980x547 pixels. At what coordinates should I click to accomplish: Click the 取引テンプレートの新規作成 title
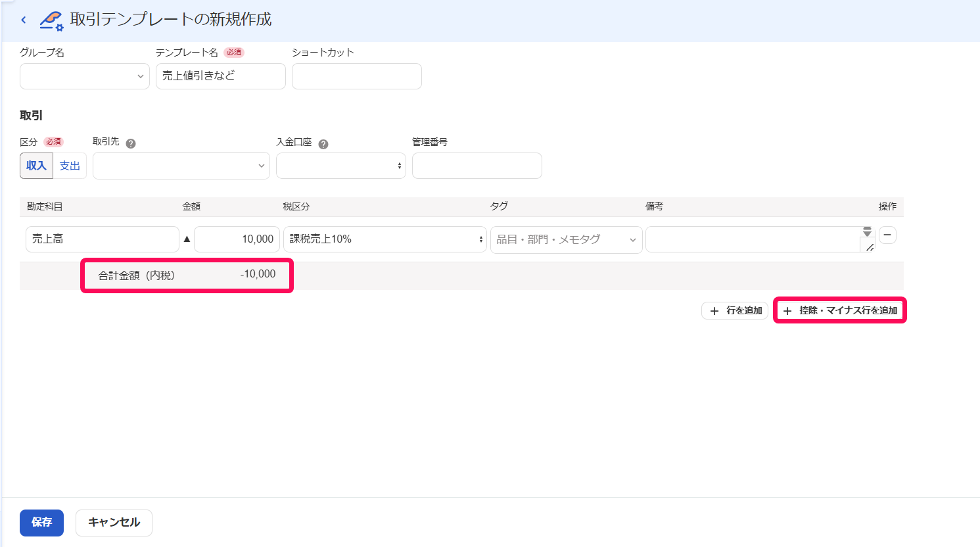pyautogui.click(x=171, y=20)
